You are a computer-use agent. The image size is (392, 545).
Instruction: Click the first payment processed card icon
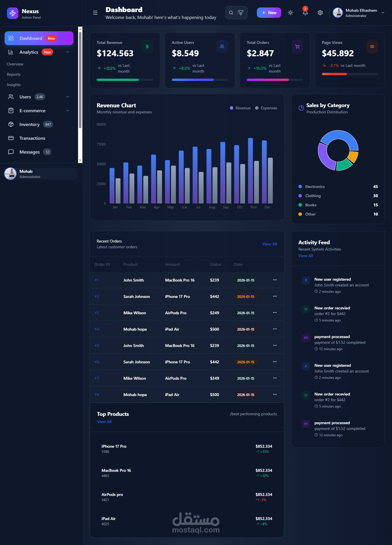point(306,338)
